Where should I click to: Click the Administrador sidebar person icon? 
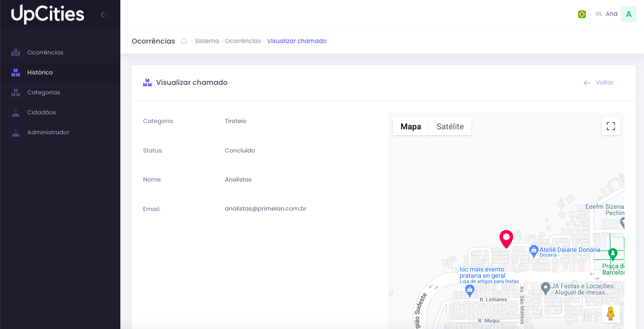tap(16, 133)
